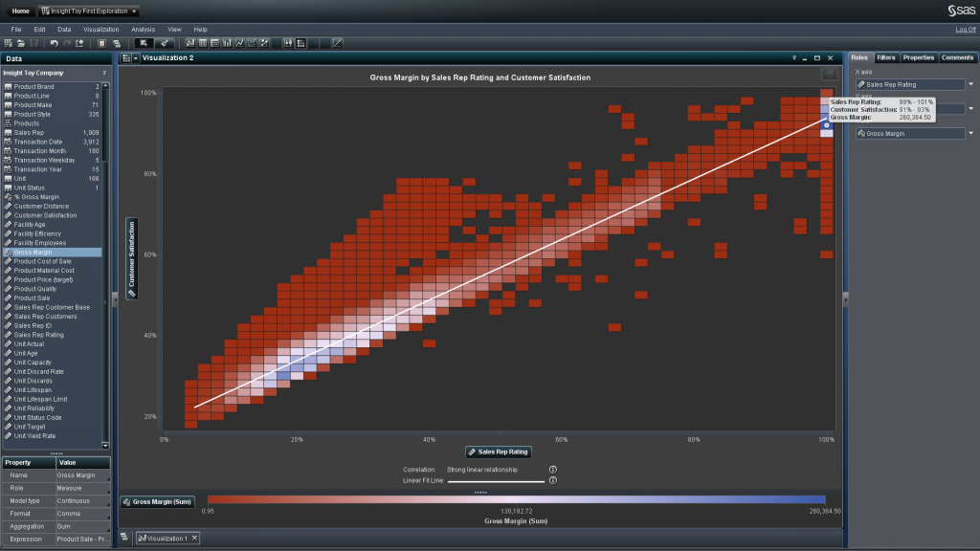Screen dimensions: 980x551
Task: Select the scatter plot toolbar icon
Action: coord(252,43)
